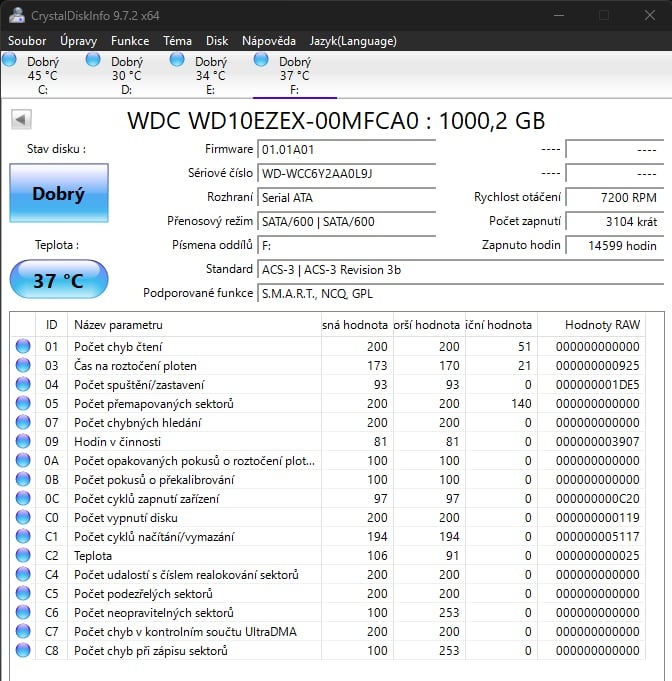
Task: Select the 'Čas na roztočení ploten' parameter name
Action: click(135, 366)
